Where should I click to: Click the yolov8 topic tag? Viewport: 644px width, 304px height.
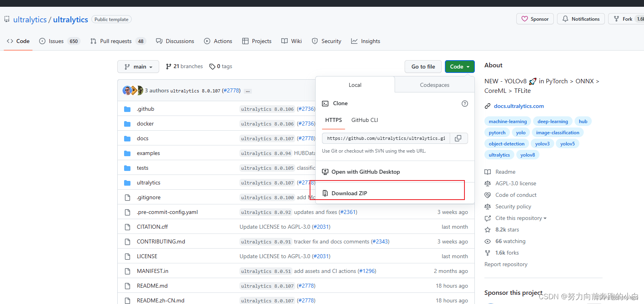click(527, 155)
